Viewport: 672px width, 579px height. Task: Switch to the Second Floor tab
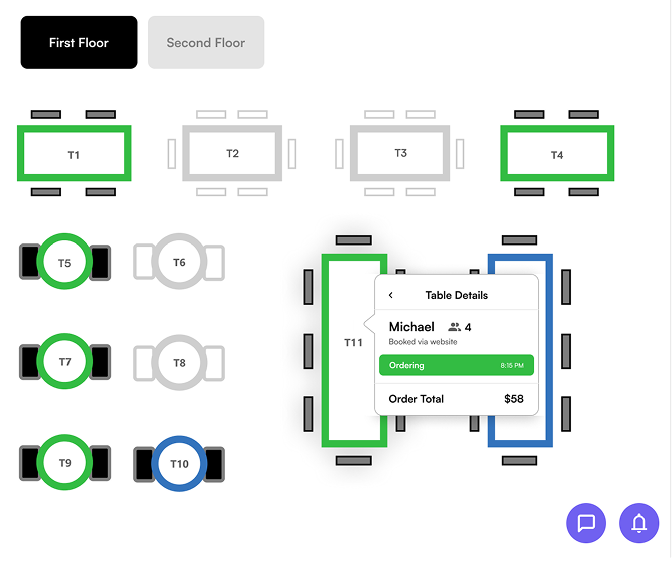pos(206,43)
